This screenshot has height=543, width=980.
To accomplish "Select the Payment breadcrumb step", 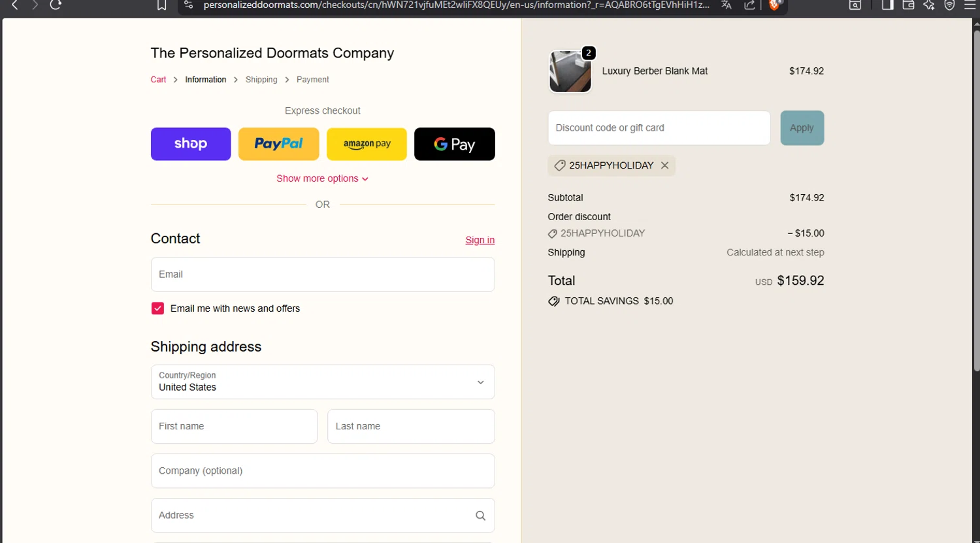I will 313,80.
